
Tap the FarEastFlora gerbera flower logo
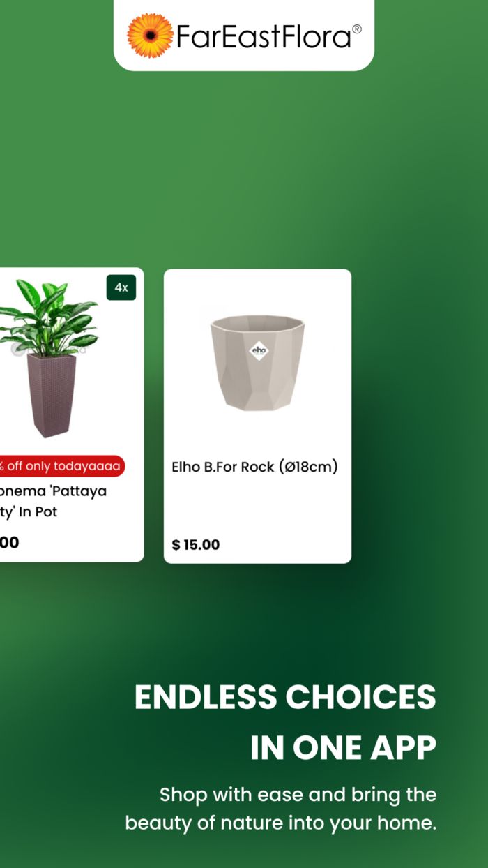coord(149,36)
